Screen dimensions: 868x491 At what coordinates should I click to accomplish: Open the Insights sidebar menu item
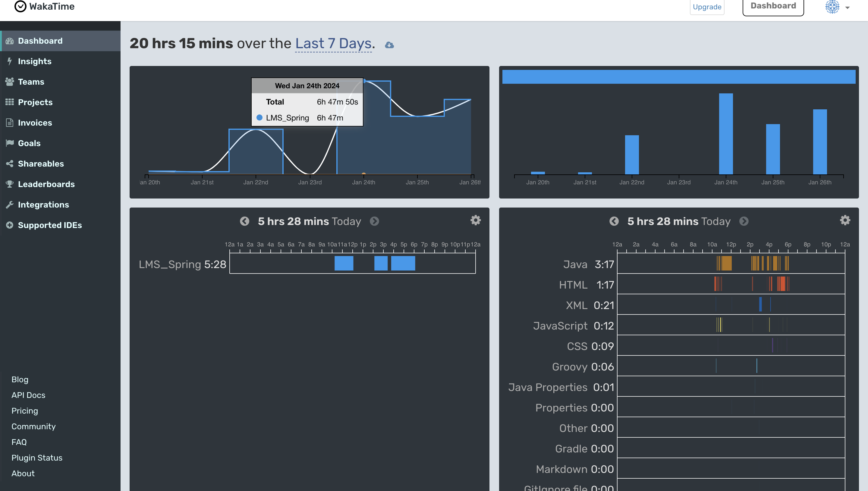point(34,61)
